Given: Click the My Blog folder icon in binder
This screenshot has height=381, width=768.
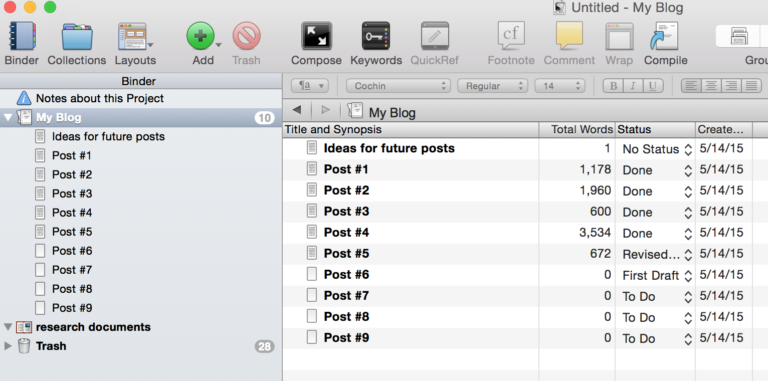Looking at the screenshot, I should [24, 118].
